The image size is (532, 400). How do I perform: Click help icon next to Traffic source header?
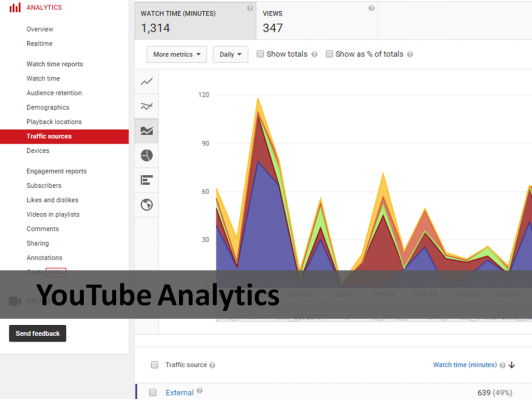[212, 365]
